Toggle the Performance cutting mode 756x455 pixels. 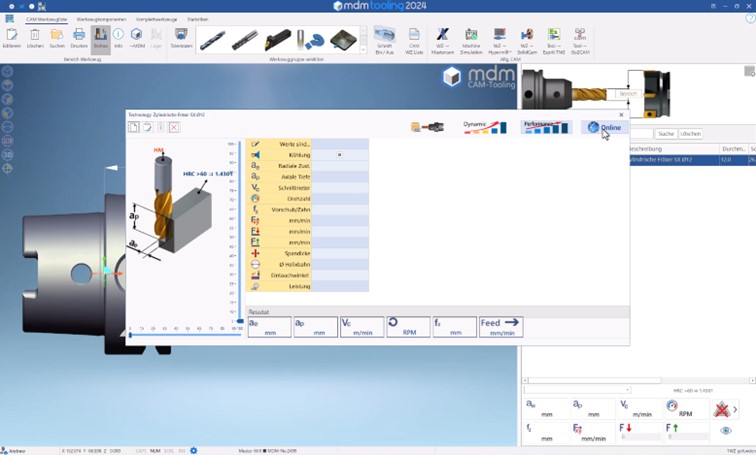click(x=546, y=127)
